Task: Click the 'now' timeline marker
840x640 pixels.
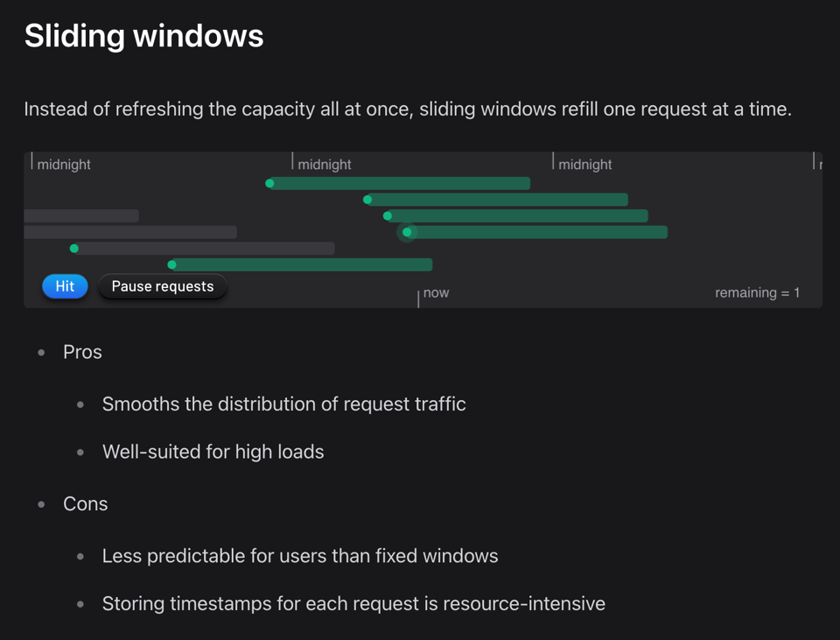Action: pyautogui.click(x=435, y=293)
